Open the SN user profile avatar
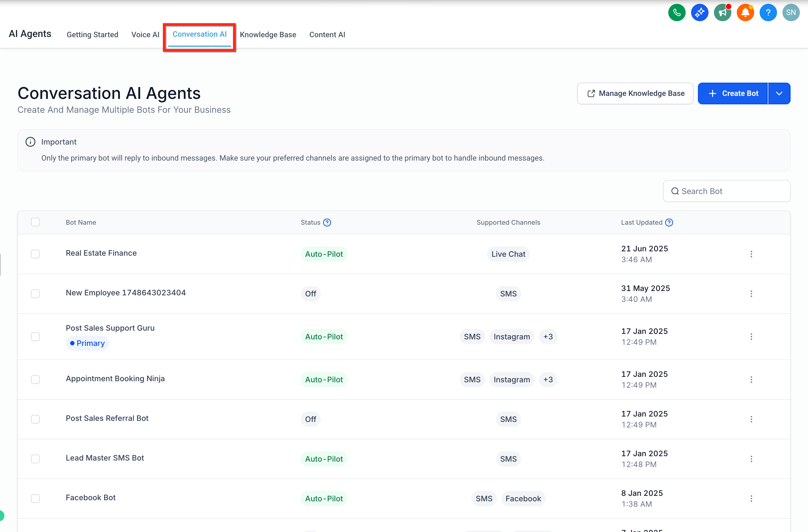 [x=791, y=12]
